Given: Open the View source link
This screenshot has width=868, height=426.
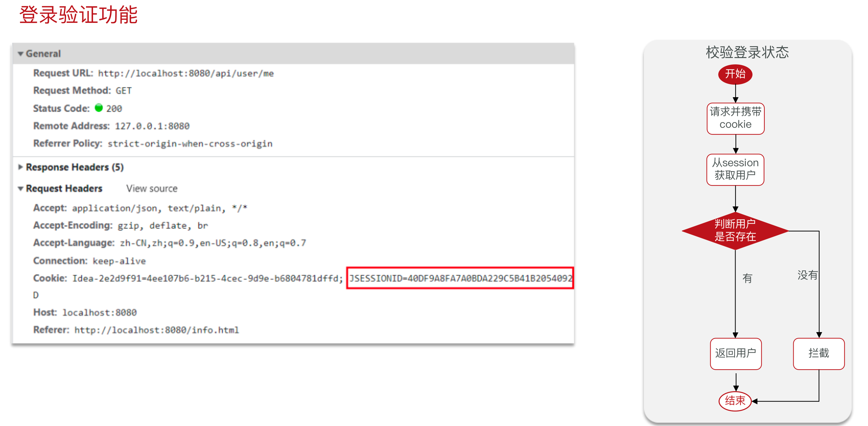Looking at the screenshot, I should pyautogui.click(x=152, y=188).
